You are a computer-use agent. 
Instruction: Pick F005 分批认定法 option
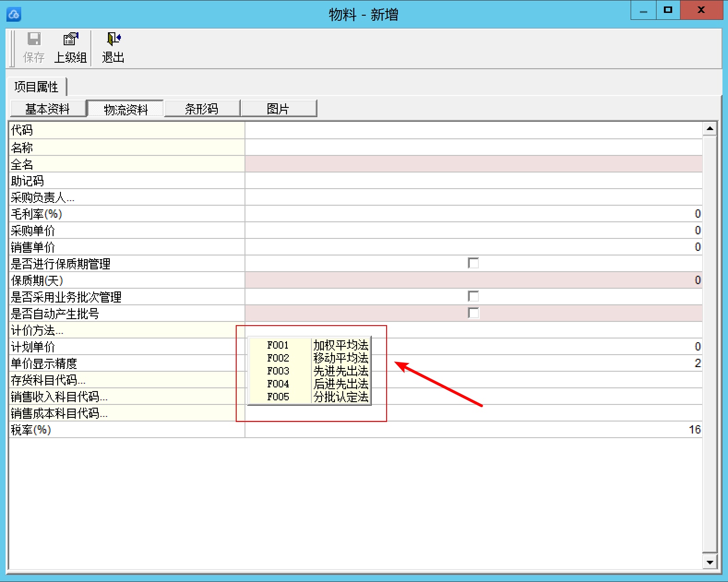click(310, 397)
